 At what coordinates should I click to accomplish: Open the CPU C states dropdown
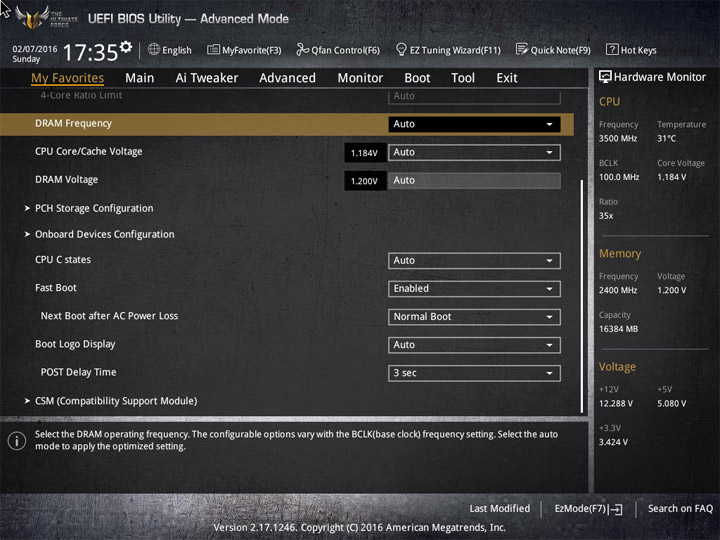coord(474,260)
